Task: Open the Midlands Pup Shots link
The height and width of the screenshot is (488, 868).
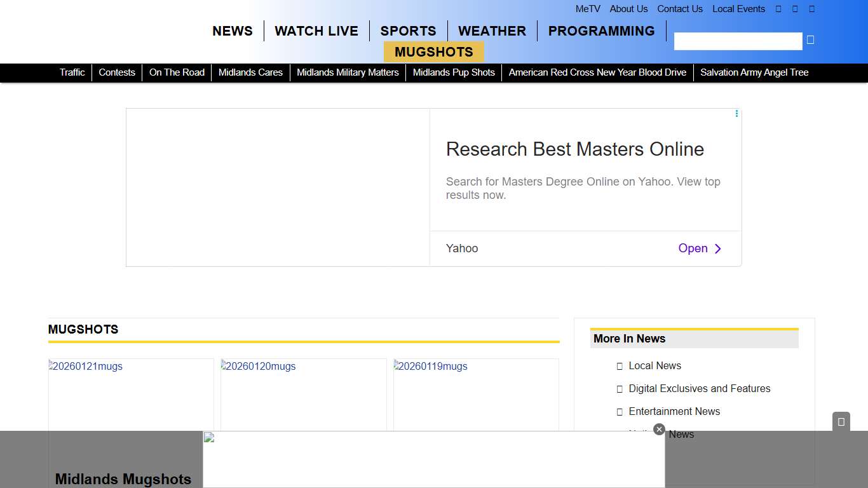Action: coord(454,72)
